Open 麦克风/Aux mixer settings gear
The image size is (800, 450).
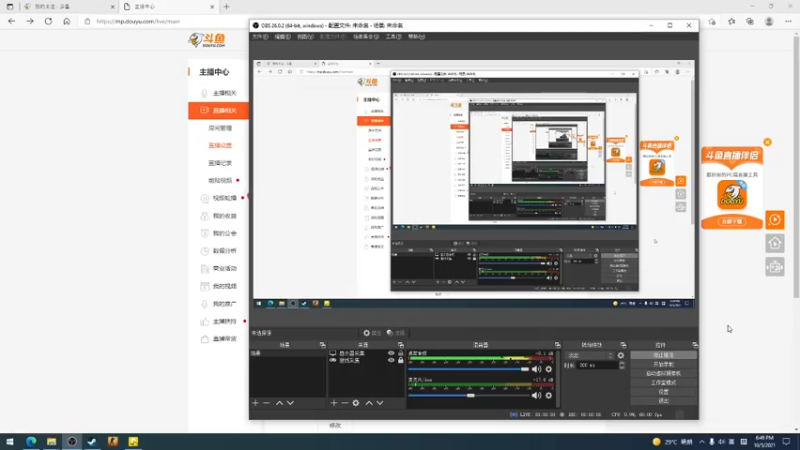(548, 395)
